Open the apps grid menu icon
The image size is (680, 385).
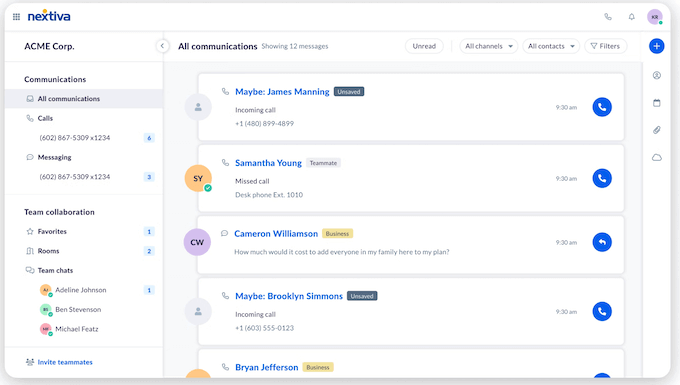(x=16, y=17)
